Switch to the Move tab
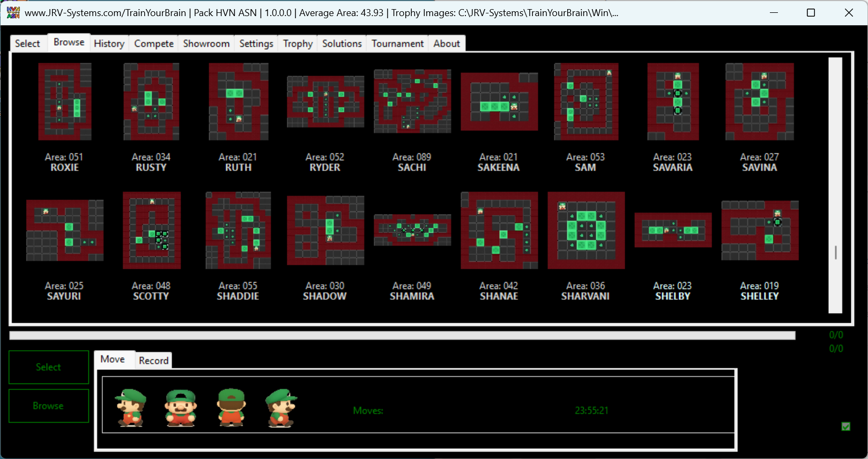868x459 pixels. click(x=113, y=359)
